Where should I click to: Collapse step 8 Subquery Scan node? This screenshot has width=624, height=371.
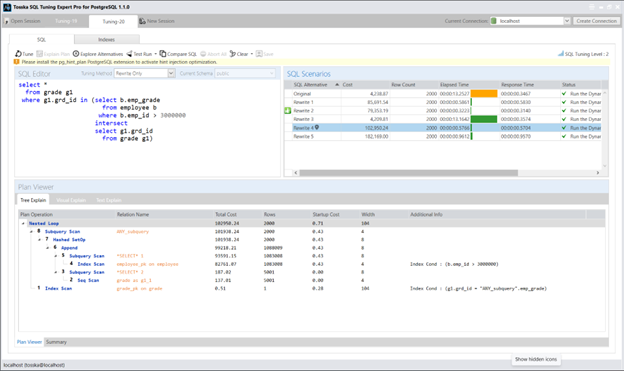point(31,231)
